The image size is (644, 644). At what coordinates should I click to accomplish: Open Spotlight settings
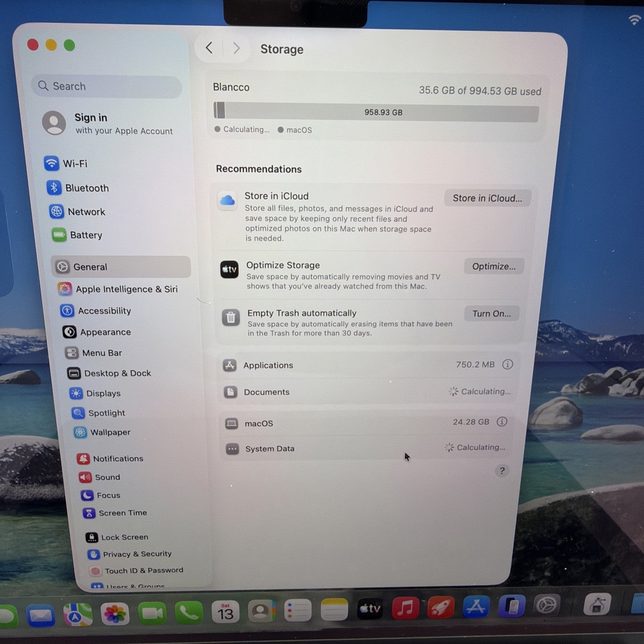click(x=98, y=413)
